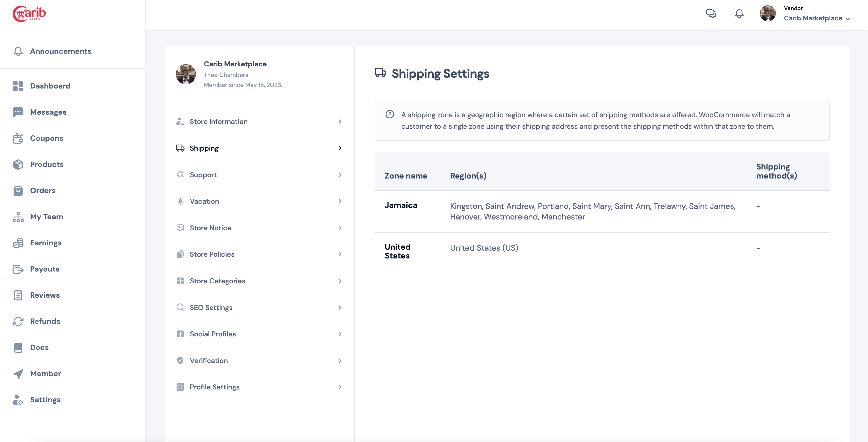Screen dimensions: 868x442
Task: Open SEO Settings menu item
Action: tap(259, 307)
